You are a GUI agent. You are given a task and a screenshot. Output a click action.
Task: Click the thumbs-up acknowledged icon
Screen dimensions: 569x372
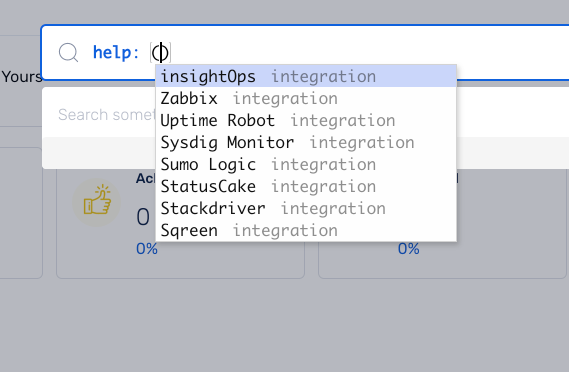point(97,200)
